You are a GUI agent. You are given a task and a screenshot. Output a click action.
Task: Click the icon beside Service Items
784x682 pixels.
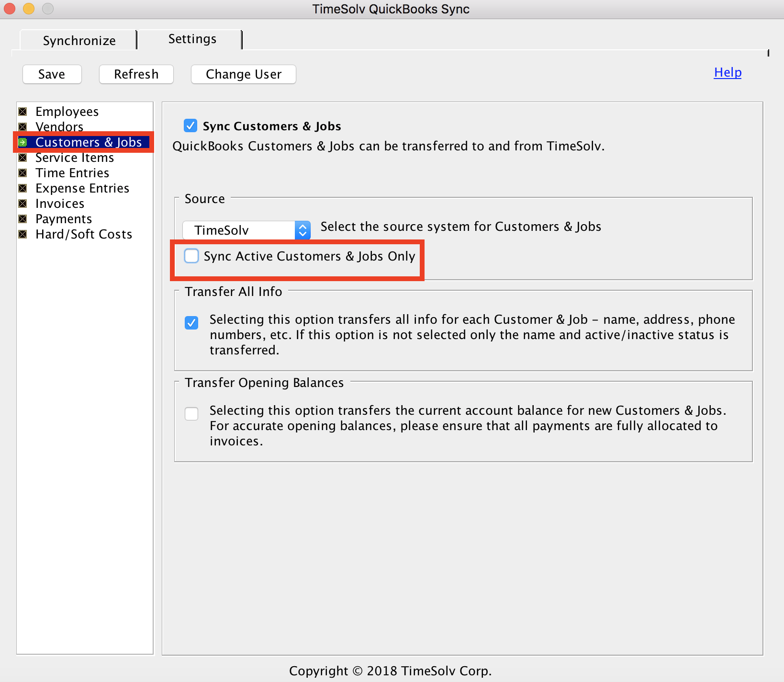(x=22, y=158)
